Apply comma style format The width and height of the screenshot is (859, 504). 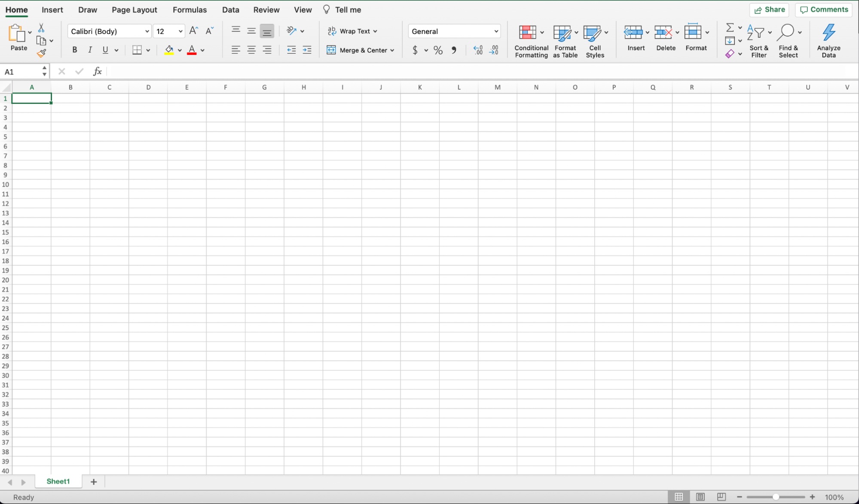click(454, 50)
